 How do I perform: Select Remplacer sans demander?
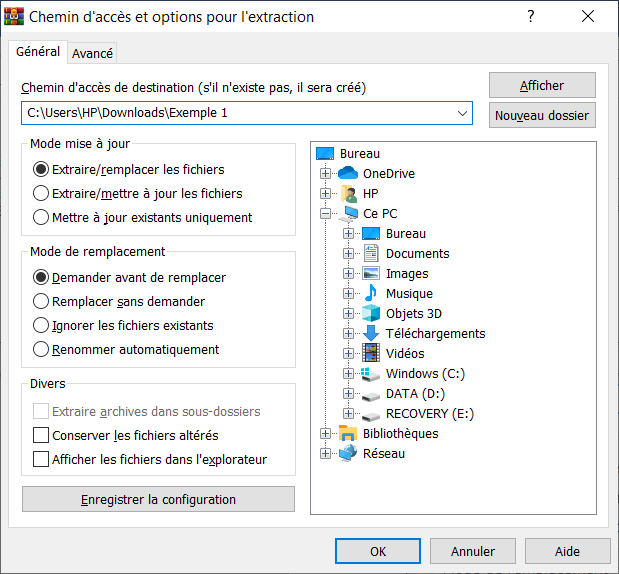click(x=119, y=302)
